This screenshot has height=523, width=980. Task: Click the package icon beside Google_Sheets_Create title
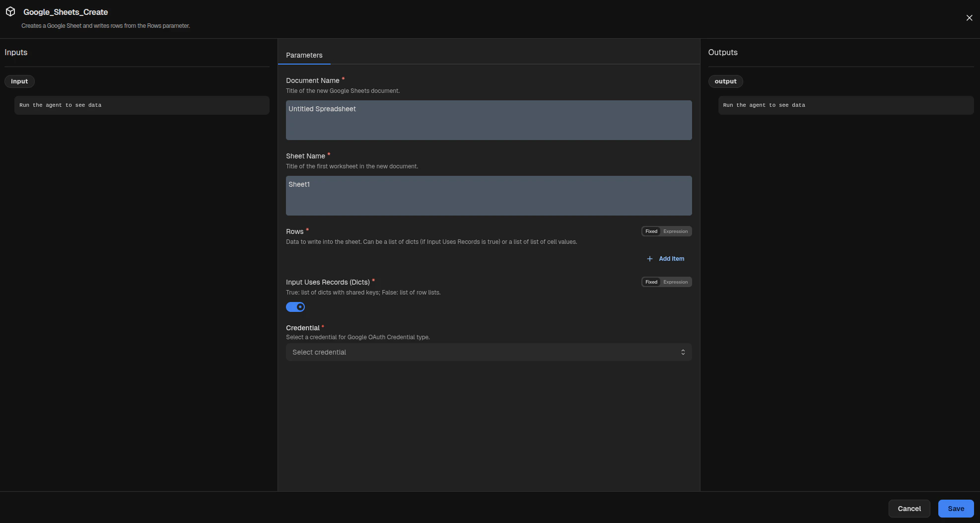point(10,12)
